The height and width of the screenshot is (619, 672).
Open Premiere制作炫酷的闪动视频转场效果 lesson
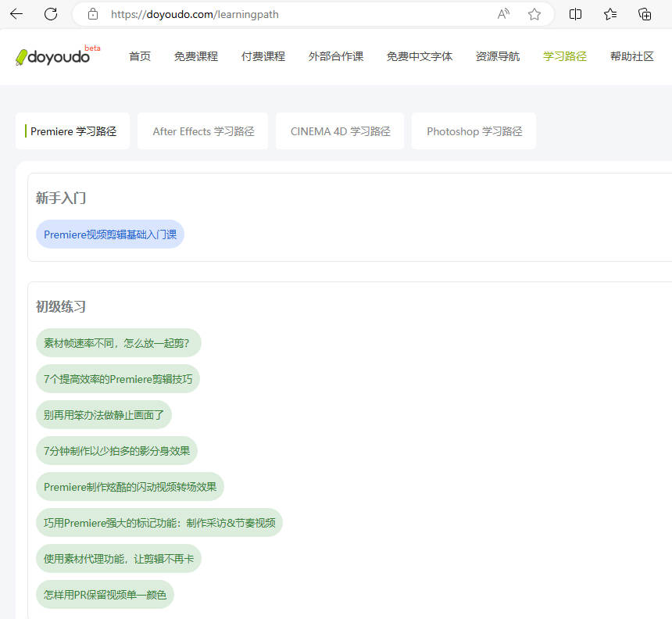coord(130,487)
